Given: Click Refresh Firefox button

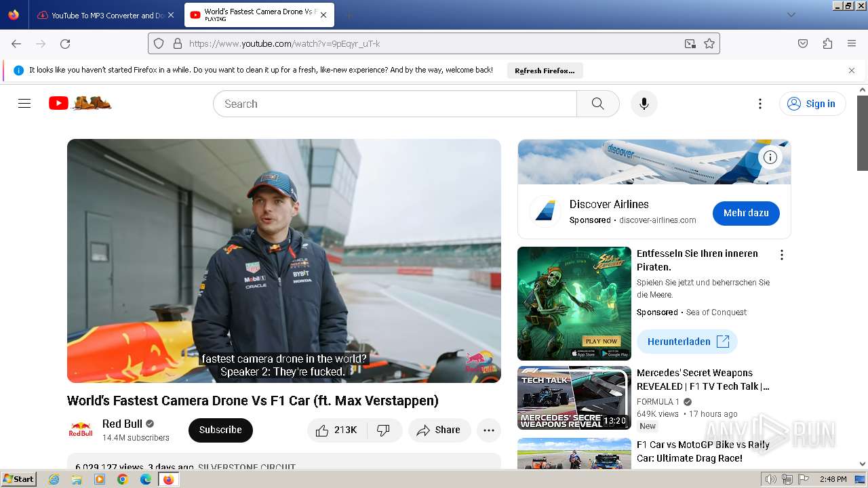Looking at the screenshot, I should (x=545, y=70).
